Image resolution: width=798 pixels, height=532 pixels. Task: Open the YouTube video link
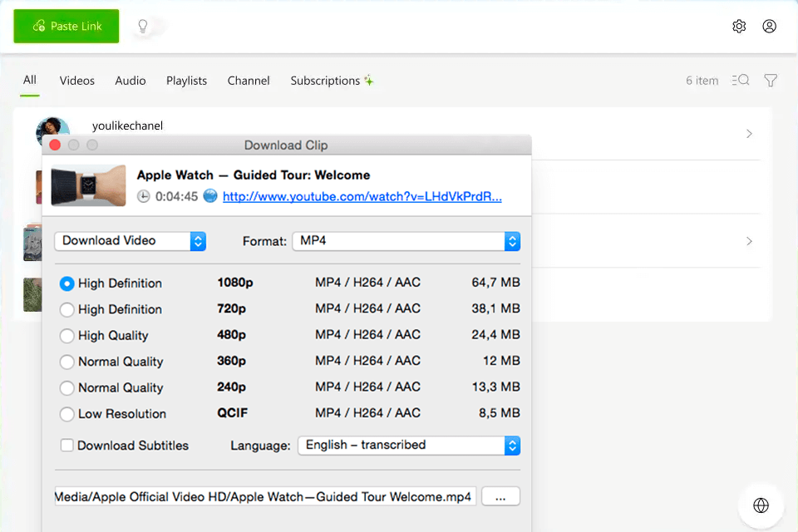tap(362, 197)
